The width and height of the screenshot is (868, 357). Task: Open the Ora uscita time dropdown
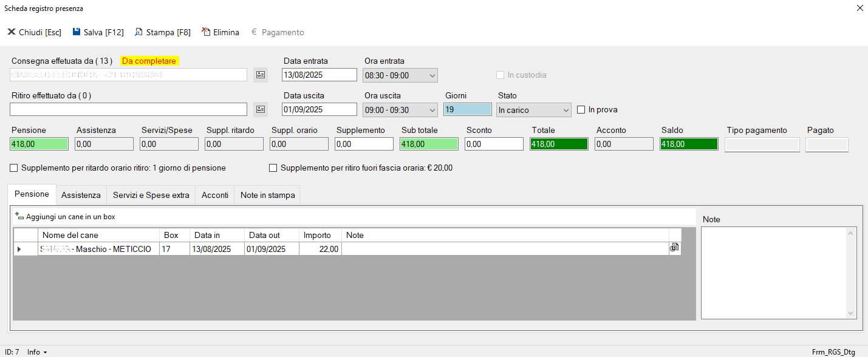(x=432, y=110)
